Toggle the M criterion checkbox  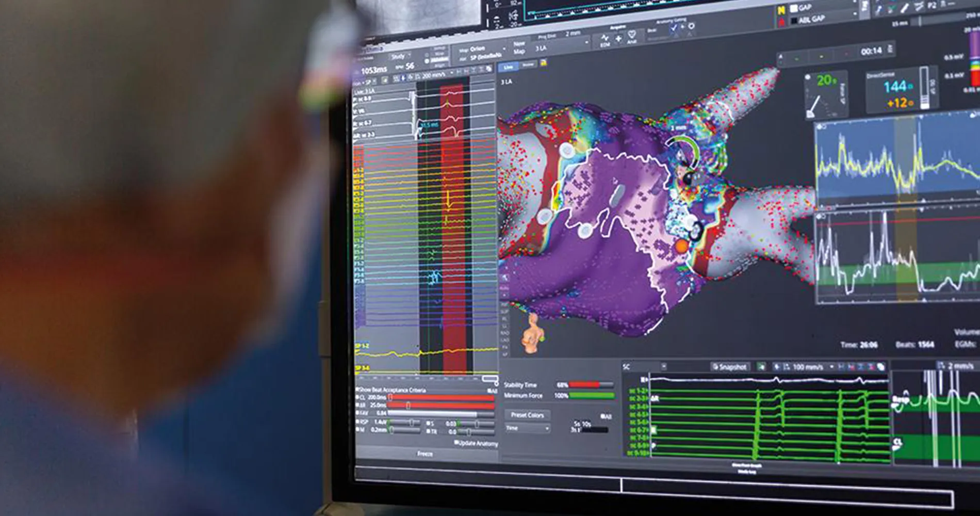pos(357,429)
